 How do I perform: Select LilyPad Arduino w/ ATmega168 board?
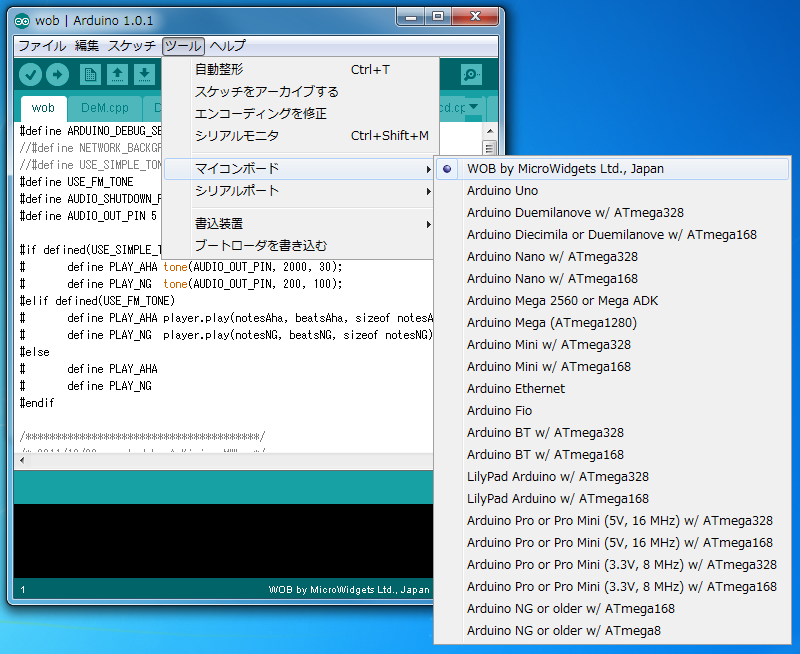[x=612, y=498]
